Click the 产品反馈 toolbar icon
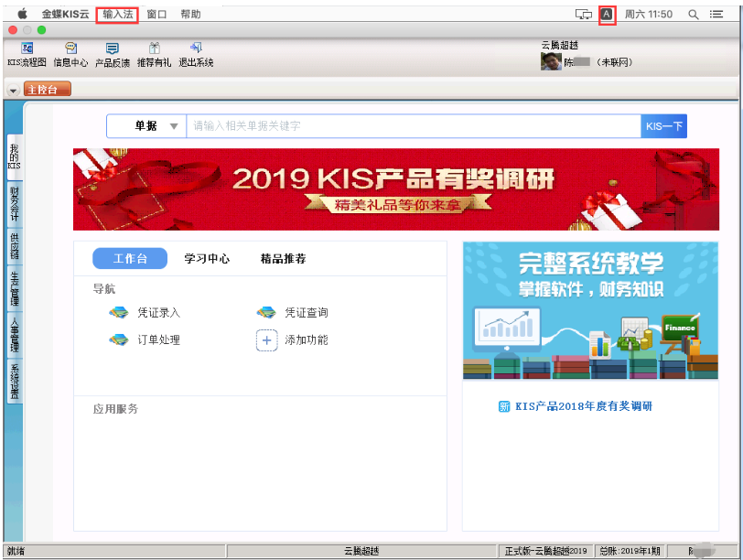 point(113,48)
